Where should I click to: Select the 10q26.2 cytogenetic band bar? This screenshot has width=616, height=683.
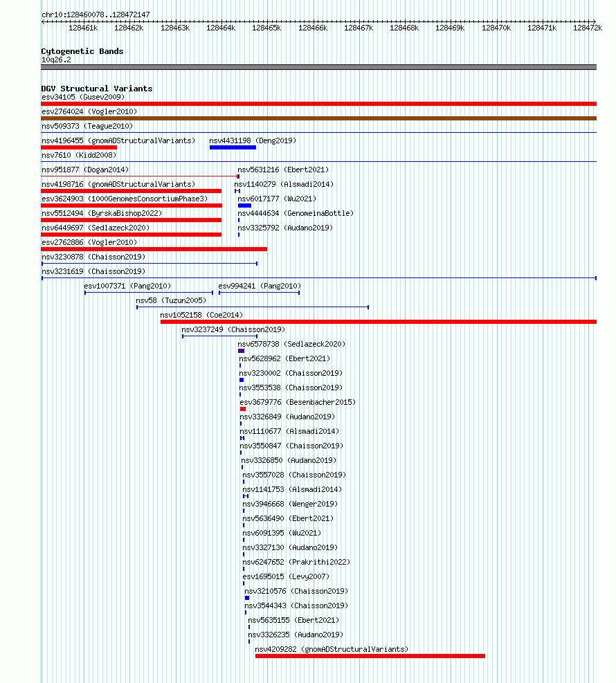(x=318, y=67)
